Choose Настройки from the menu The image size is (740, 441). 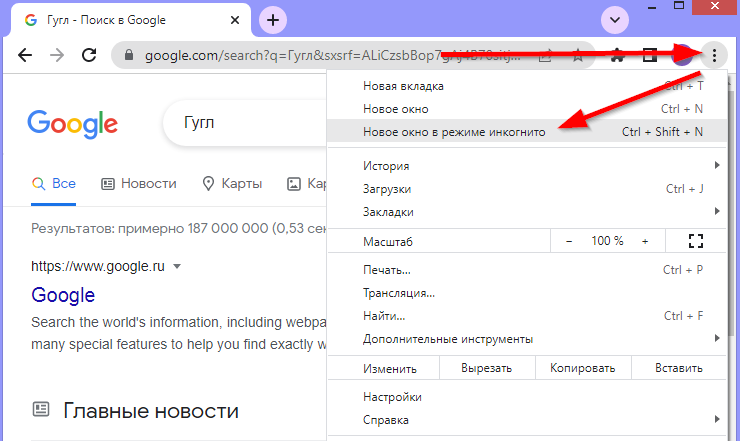pyautogui.click(x=392, y=397)
